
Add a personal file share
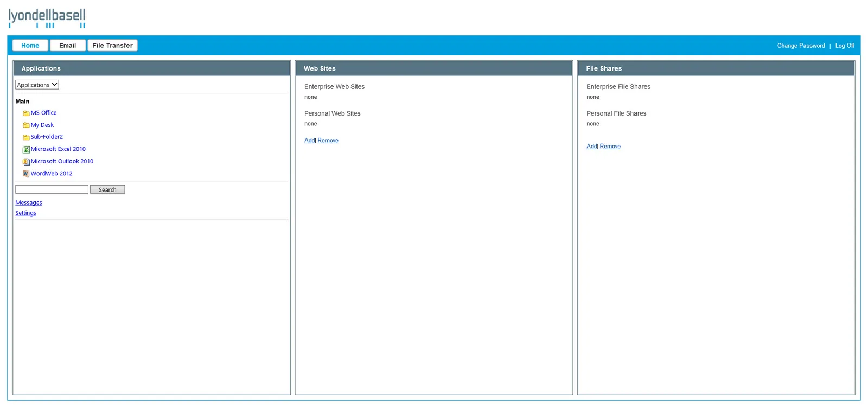591,146
